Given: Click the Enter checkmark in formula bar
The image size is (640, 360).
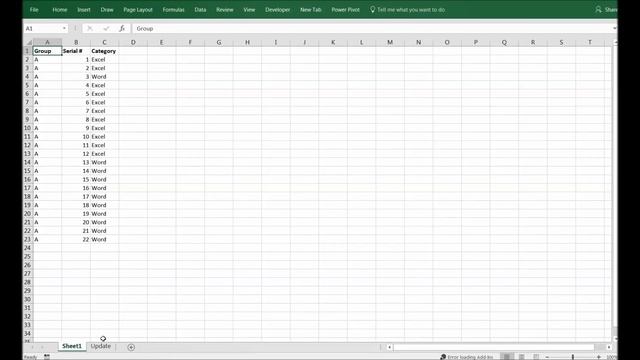Looking at the screenshot, I should click(x=106, y=28).
